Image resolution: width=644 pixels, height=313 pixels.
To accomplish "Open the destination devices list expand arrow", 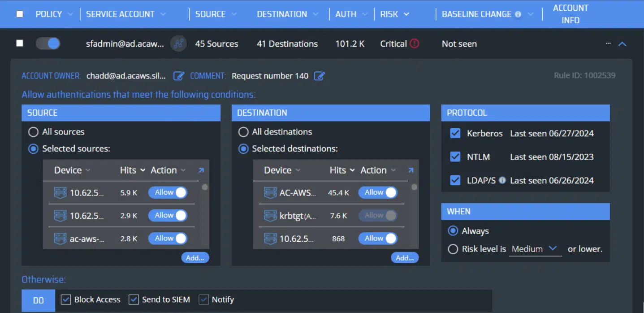I will (x=411, y=170).
